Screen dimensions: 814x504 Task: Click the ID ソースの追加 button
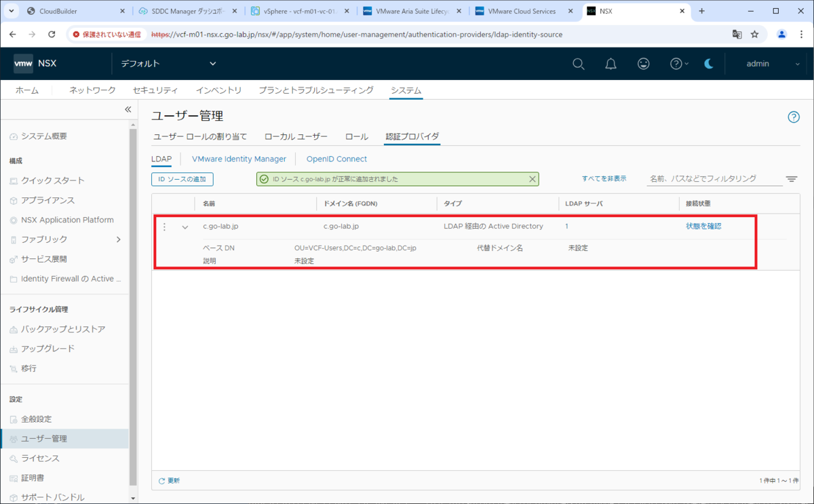click(182, 179)
